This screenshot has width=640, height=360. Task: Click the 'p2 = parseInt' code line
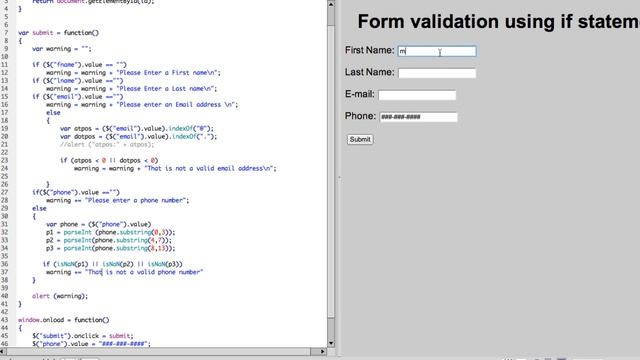109,240
